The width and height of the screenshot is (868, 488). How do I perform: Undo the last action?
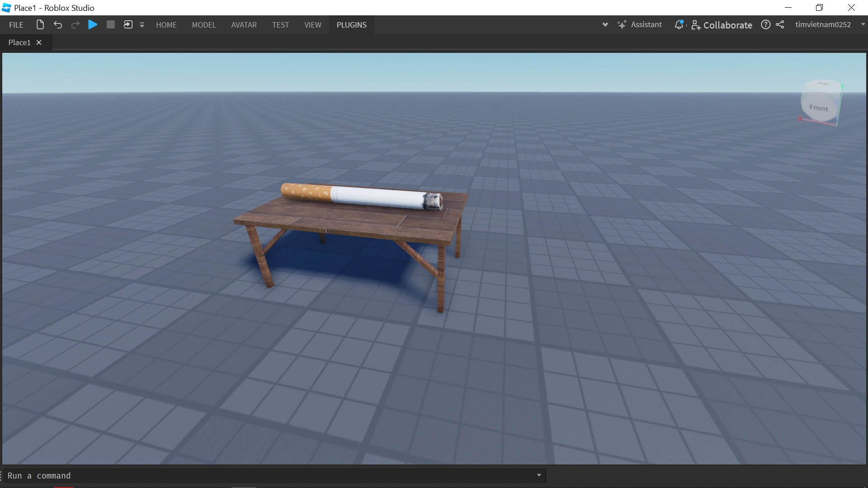pyautogui.click(x=58, y=25)
